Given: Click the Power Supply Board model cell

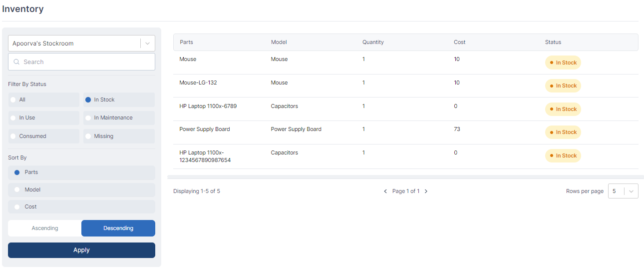Looking at the screenshot, I should (x=296, y=129).
